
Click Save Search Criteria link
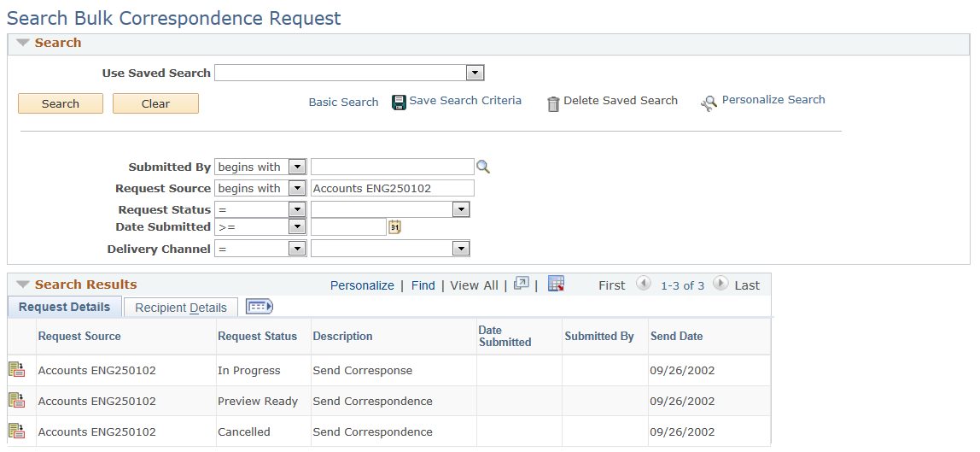(465, 100)
